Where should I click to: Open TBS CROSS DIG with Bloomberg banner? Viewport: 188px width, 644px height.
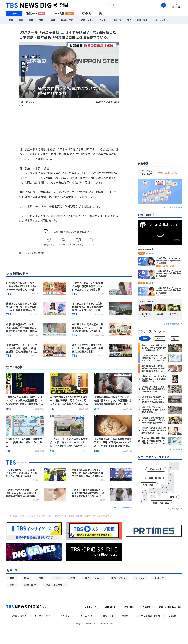(x=94, y=551)
